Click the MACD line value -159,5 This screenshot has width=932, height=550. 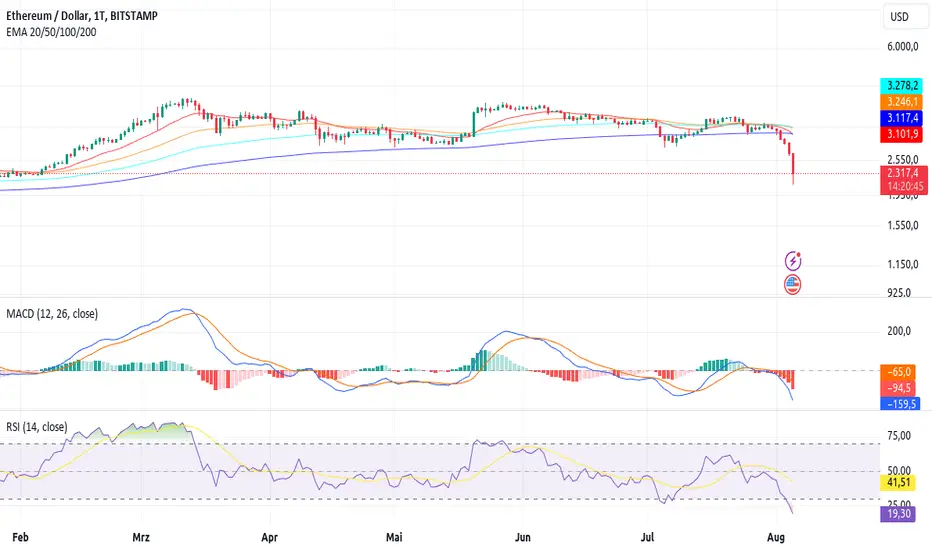click(x=900, y=404)
